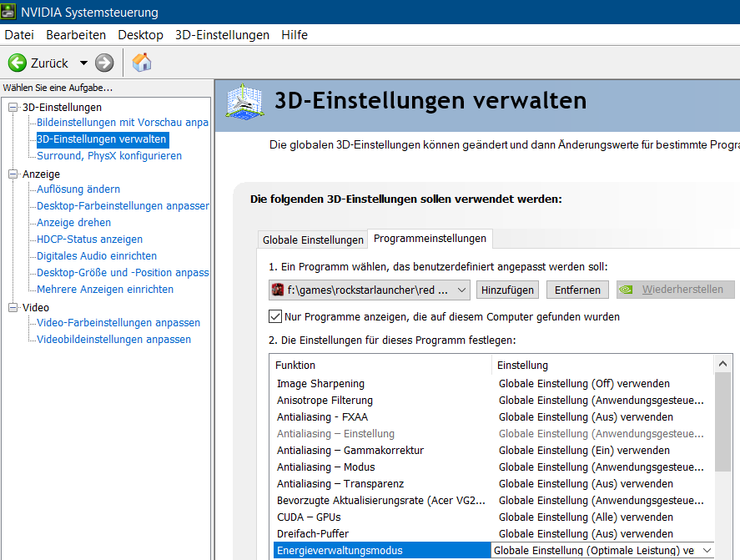Image resolution: width=740 pixels, height=560 pixels.
Task: Open Anzeige drehen
Action: pyautogui.click(x=73, y=222)
